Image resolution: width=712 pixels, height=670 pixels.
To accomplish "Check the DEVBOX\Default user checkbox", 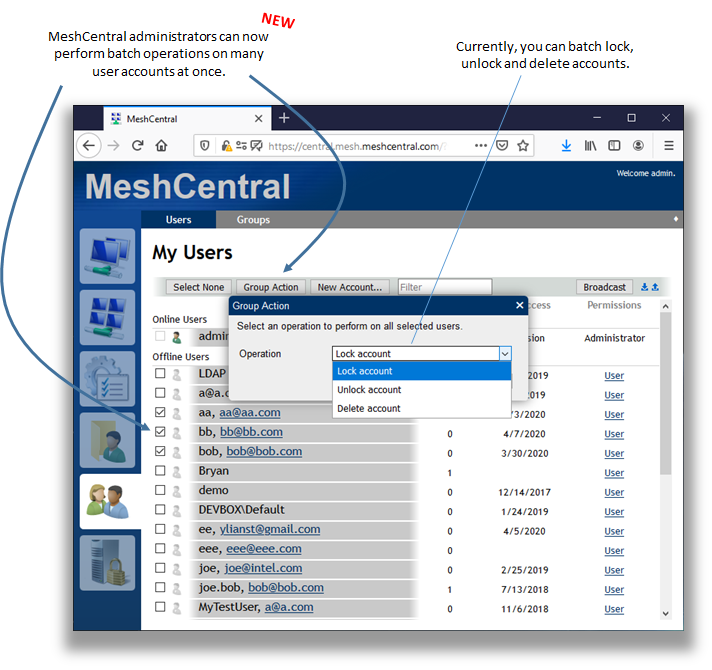I will click(x=160, y=509).
